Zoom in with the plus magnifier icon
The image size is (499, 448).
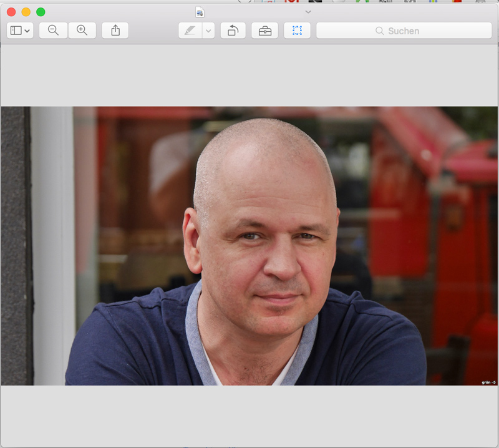click(x=82, y=30)
